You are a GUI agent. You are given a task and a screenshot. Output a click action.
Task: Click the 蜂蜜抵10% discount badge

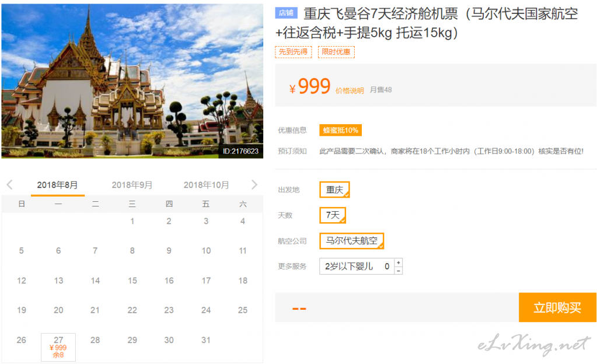pos(340,130)
